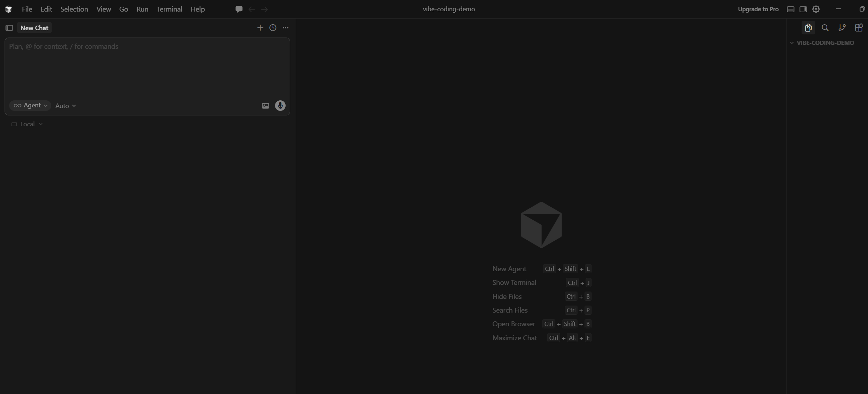Screen dimensions: 868x394
Task: Toggle chat pane sidebar icon beside New Chat
Action: (x=9, y=28)
